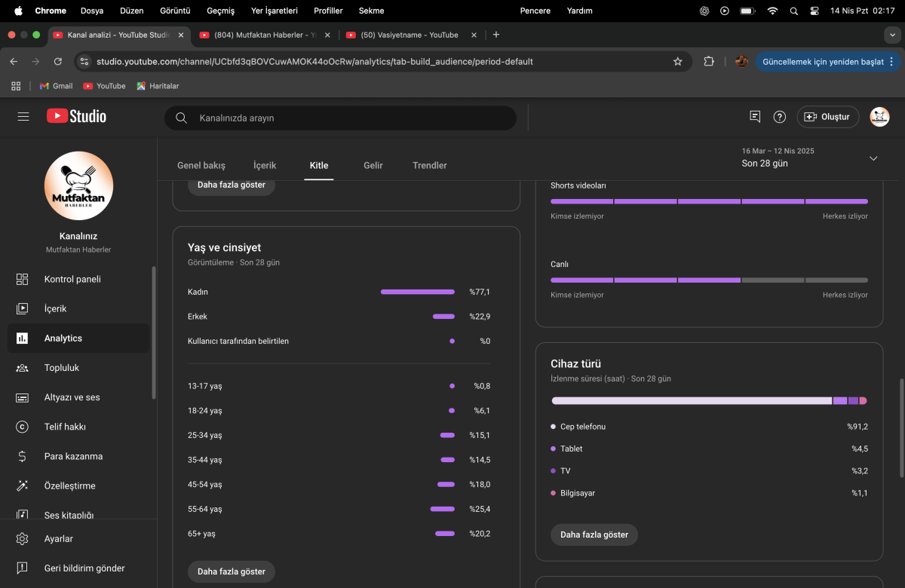The height and width of the screenshot is (588, 905).
Task: Open the Chrome tab search dropdown arrow
Action: pos(893,35)
